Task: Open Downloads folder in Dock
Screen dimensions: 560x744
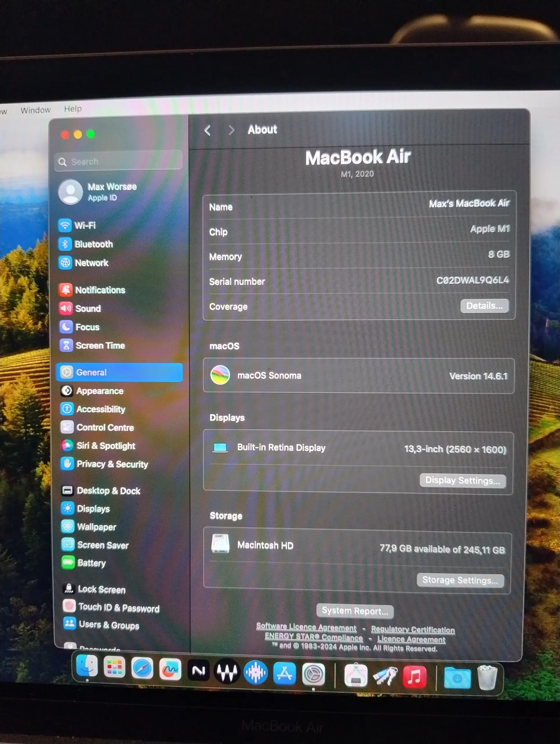Action: coord(457,678)
